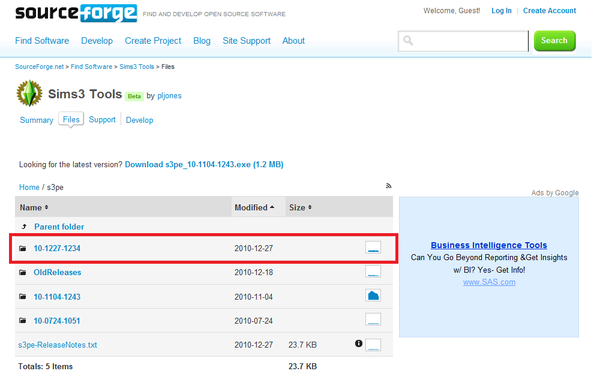
Task: Click stats icon for s3pe-ReleaseNotes.txt
Action: 373,344
